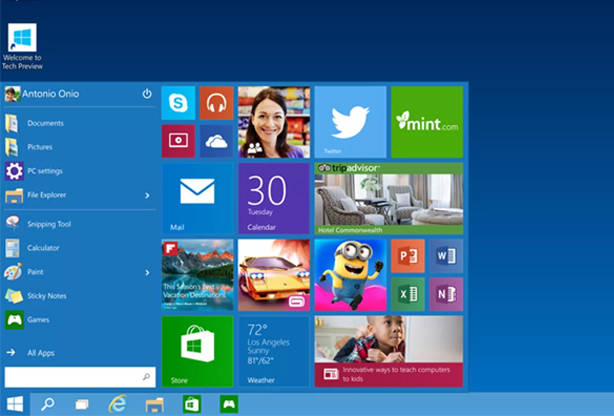Open the Store icon on the taskbar
614x416 pixels.
coord(191,404)
